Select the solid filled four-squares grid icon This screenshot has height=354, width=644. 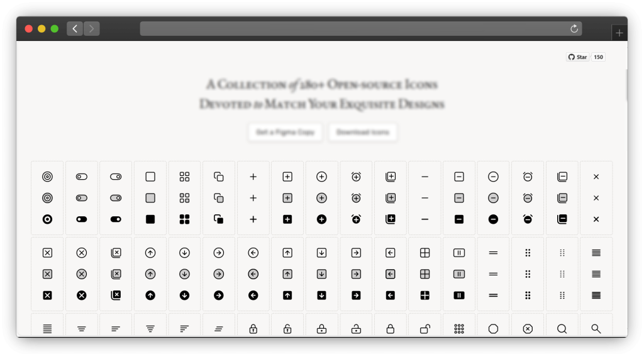click(x=184, y=219)
